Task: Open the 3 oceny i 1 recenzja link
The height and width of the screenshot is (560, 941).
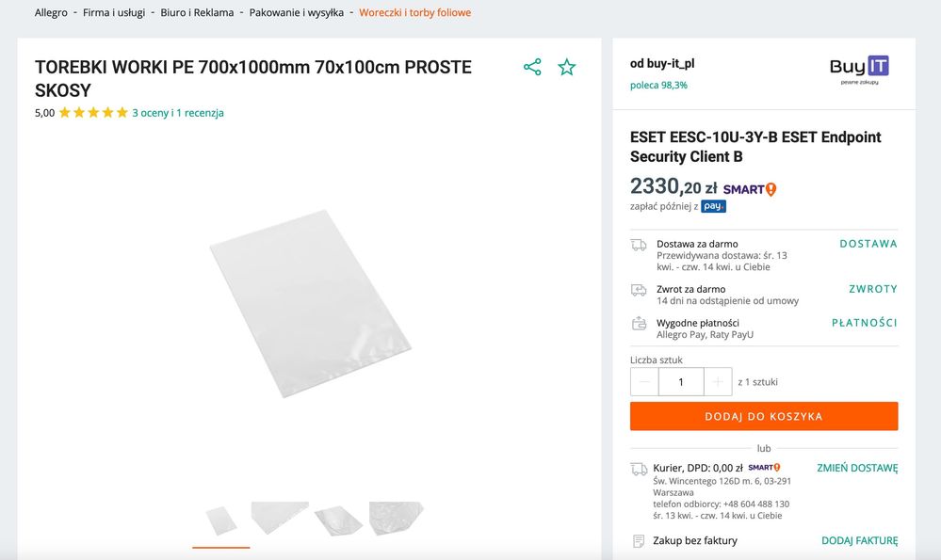Action: point(178,113)
